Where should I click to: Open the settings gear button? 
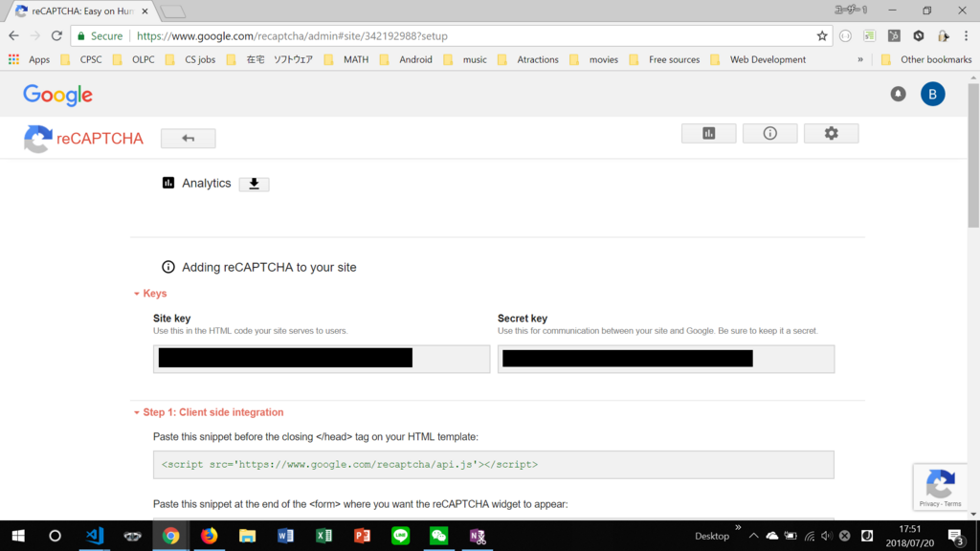[x=832, y=133]
